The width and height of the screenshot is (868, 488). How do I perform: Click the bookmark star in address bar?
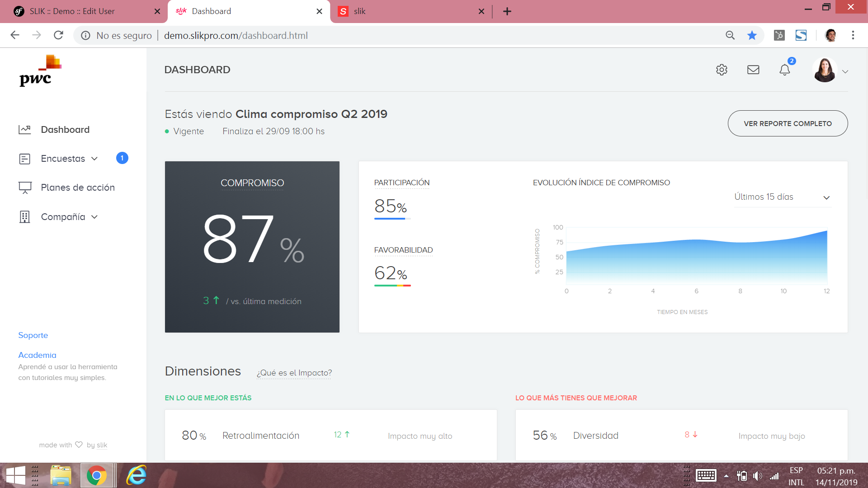[x=752, y=35]
